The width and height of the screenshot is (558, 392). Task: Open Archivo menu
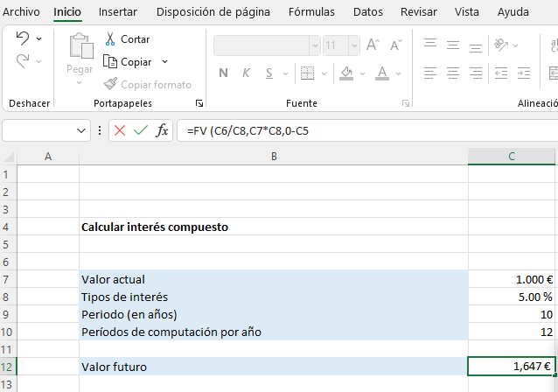tap(21, 11)
